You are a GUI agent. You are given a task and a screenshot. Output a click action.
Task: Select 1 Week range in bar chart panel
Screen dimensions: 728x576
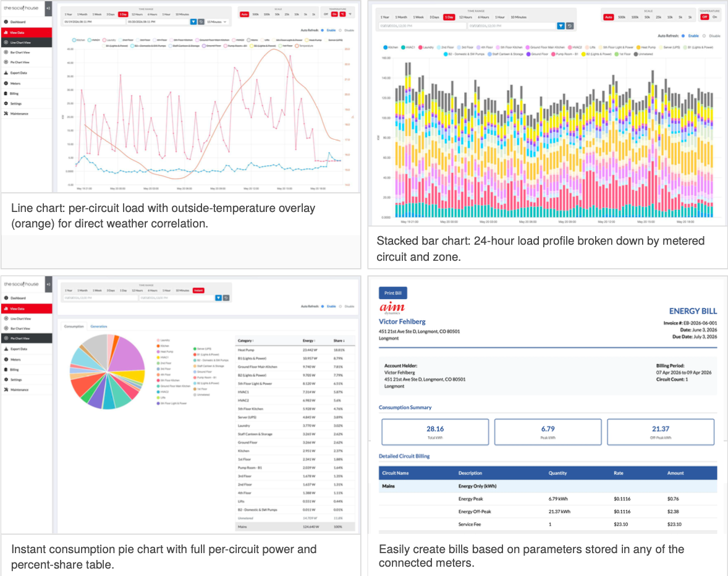click(x=419, y=17)
